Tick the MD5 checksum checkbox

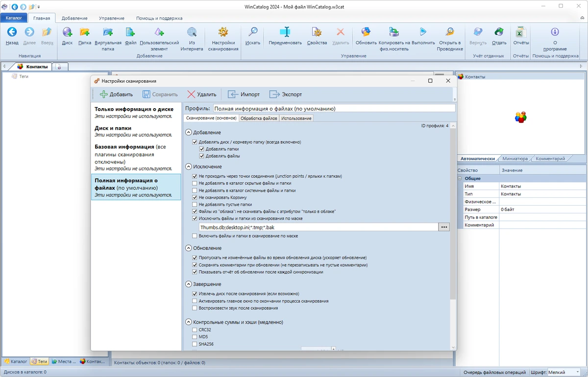point(195,337)
